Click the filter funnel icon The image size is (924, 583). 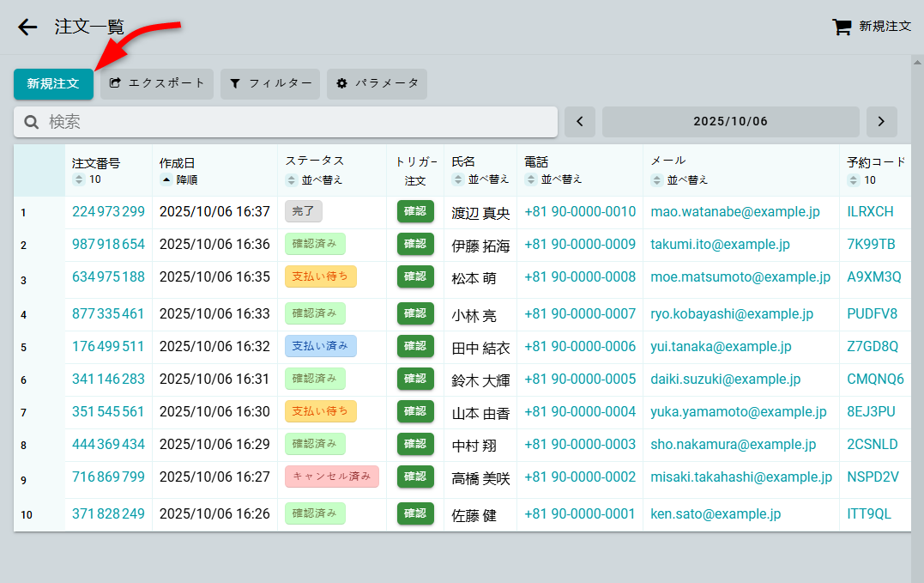pyautogui.click(x=235, y=83)
